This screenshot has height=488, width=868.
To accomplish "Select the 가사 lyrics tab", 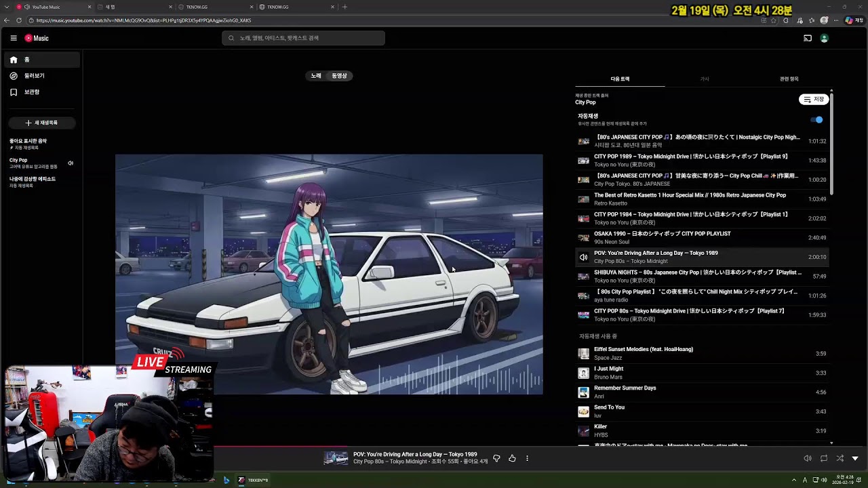I will coord(705,79).
